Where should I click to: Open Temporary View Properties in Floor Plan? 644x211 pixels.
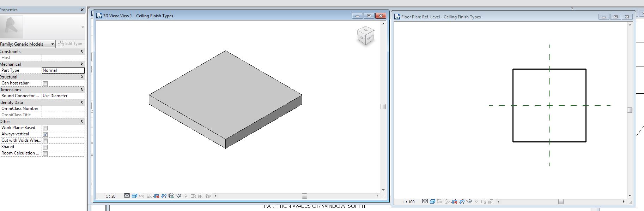pos(484,201)
